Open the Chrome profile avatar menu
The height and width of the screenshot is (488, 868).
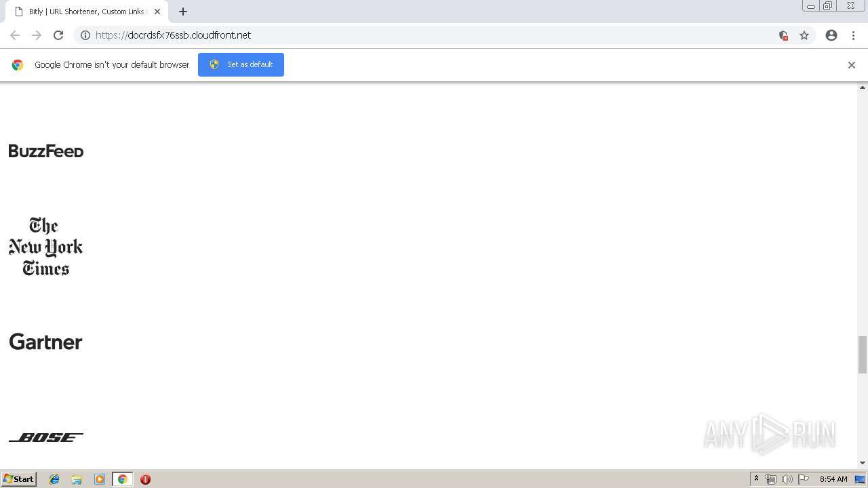[831, 35]
